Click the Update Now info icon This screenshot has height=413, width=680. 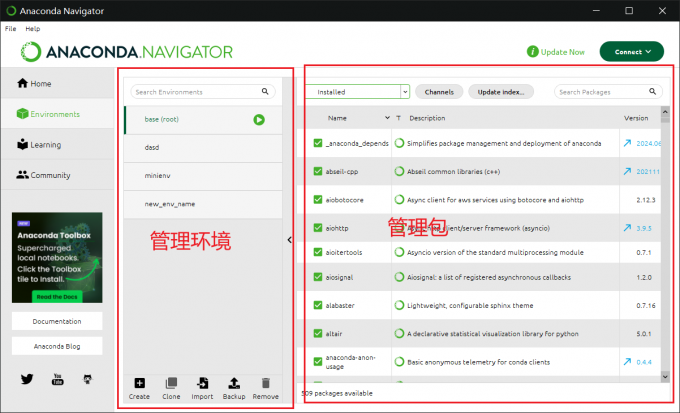click(x=533, y=52)
